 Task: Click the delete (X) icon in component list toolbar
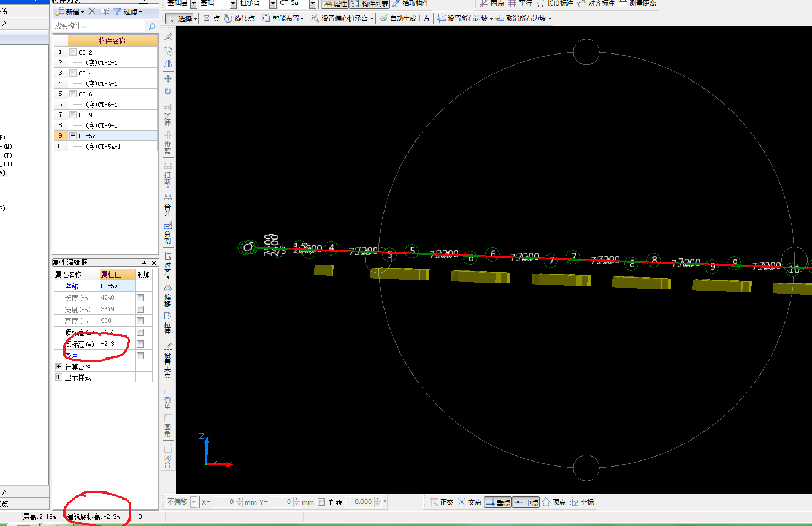pyautogui.click(x=92, y=11)
